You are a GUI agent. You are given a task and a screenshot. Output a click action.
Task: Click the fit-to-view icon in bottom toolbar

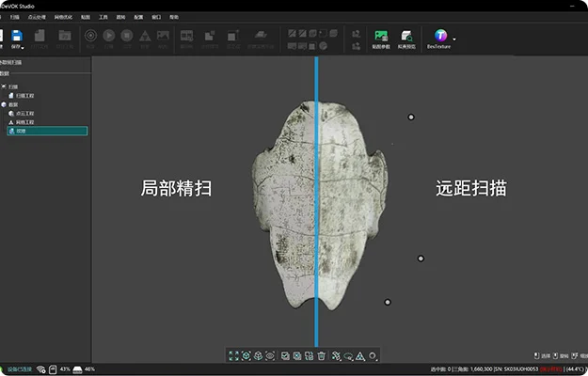233,356
